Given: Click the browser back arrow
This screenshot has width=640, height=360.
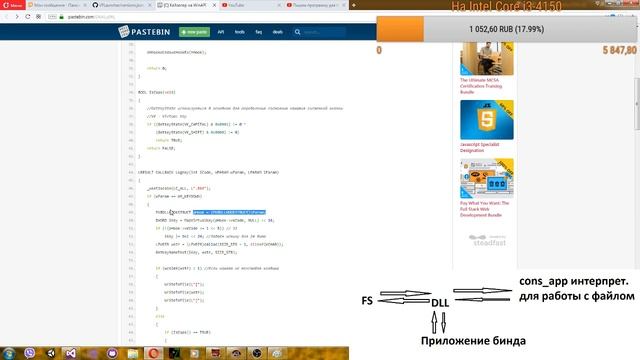Looking at the screenshot, I should pyautogui.click(x=6, y=17).
